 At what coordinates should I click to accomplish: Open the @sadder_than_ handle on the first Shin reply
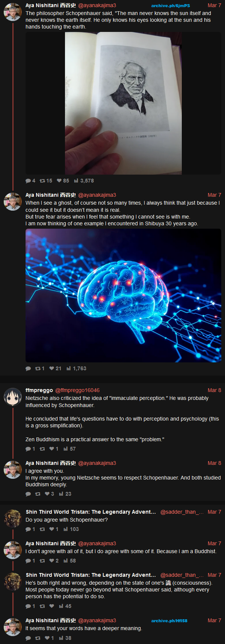point(182,512)
